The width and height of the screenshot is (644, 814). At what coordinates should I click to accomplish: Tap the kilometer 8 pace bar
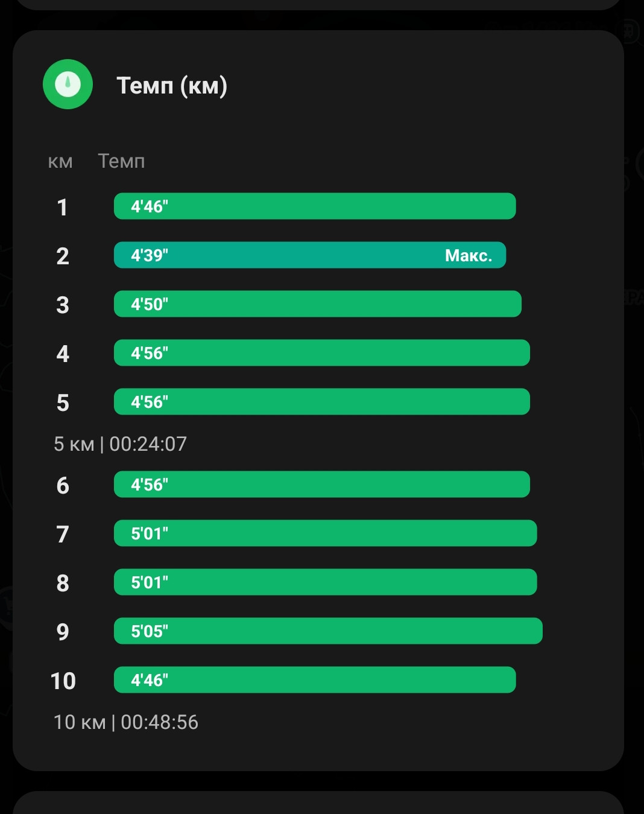click(x=326, y=582)
